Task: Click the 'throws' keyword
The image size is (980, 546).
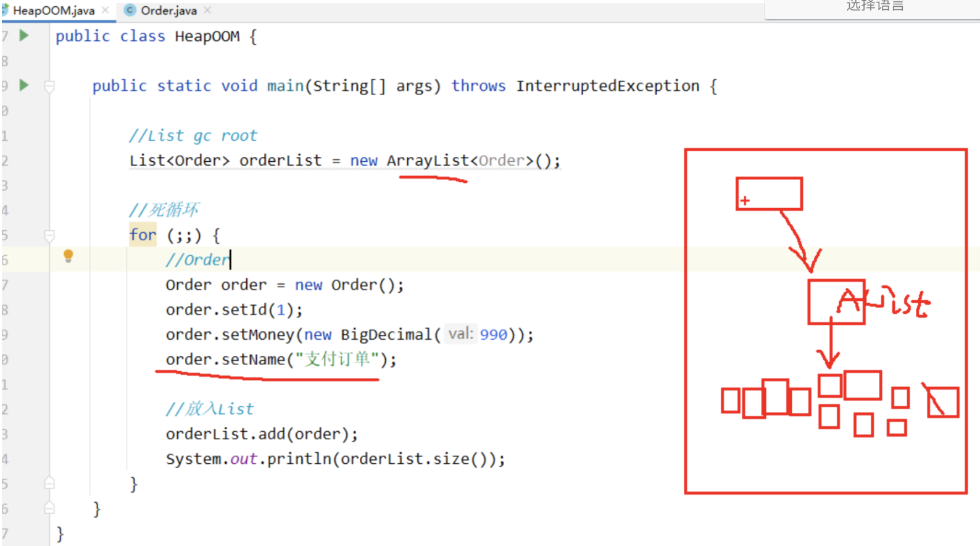Action: (478, 86)
